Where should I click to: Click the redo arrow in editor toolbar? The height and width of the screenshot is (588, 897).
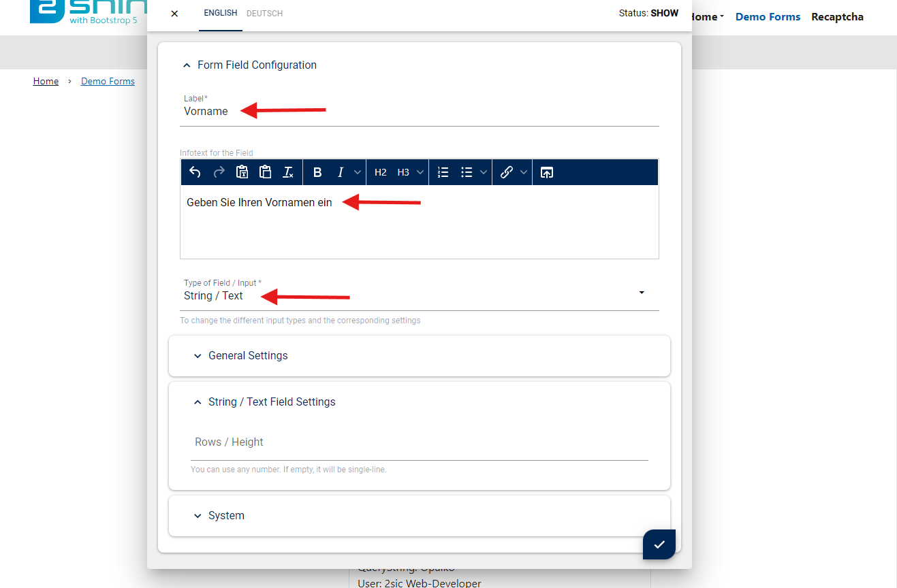point(219,172)
